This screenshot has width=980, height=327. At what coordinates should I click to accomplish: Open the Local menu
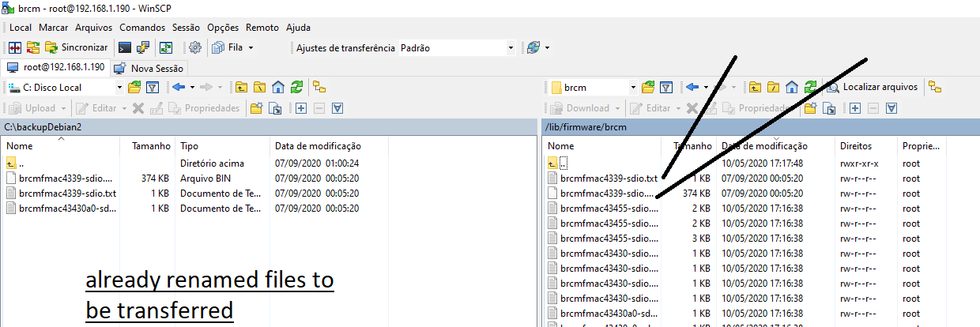(x=21, y=27)
